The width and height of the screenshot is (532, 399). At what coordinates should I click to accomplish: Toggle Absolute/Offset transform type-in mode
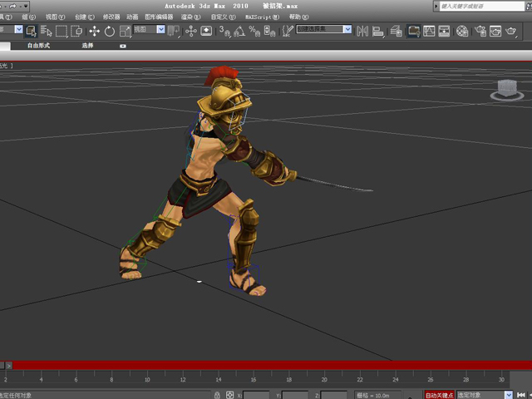(229, 395)
